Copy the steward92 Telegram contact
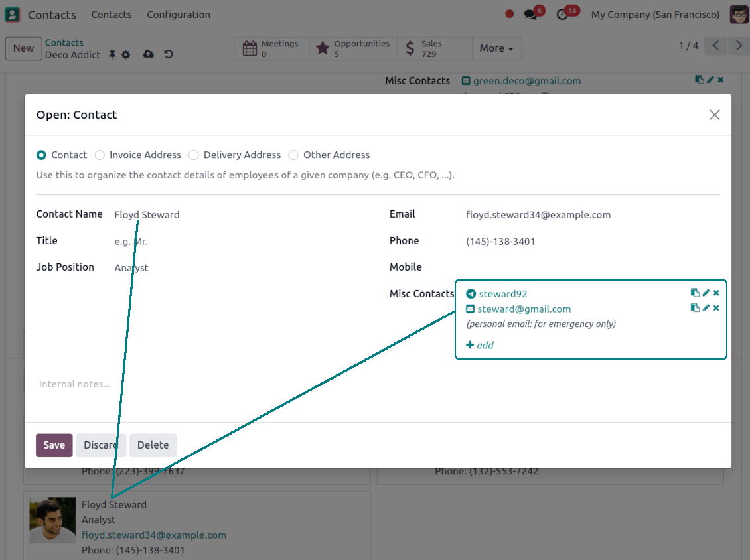750x560 pixels. (x=695, y=293)
